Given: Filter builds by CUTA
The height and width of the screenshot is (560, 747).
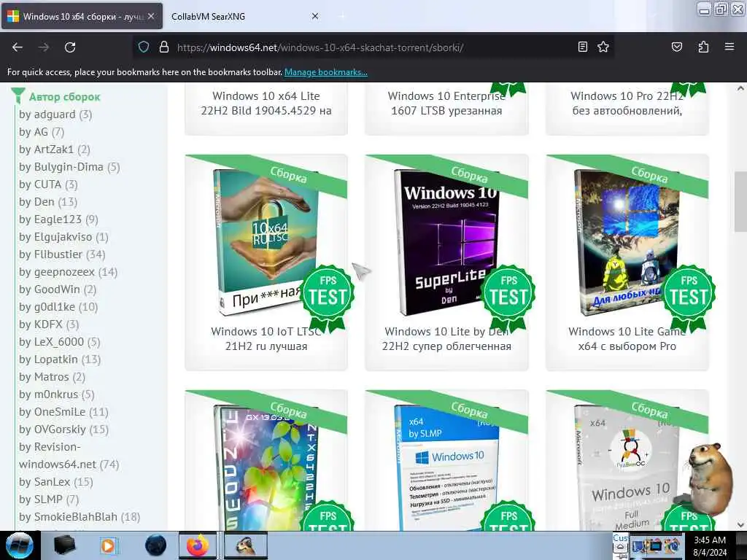Looking at the screenshot, I should pos(48,184).
